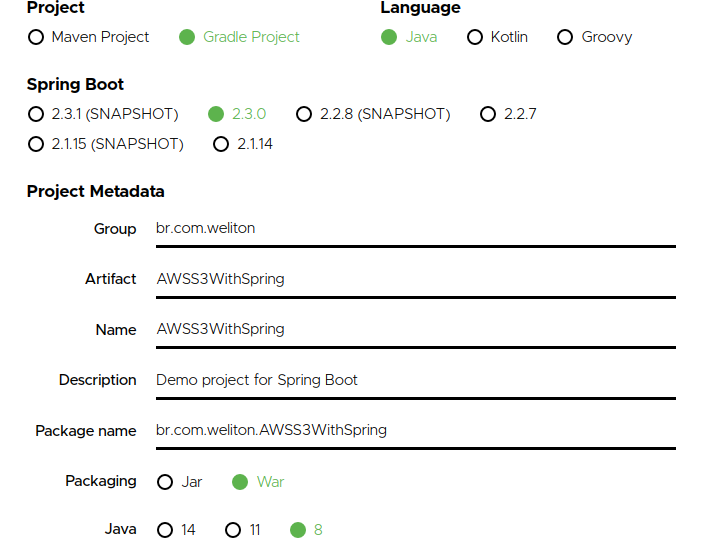Choose Java version 14
The width and height of the screenshot is (714, 549).
pos(166,530)
